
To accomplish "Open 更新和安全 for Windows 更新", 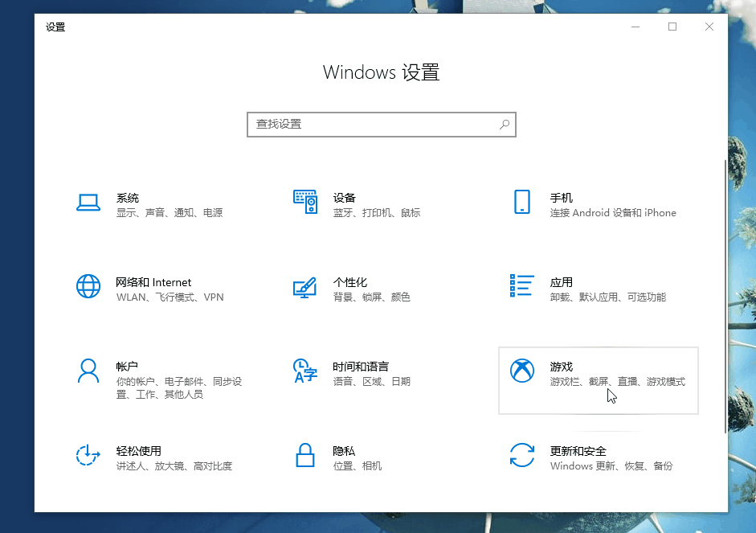I will click(599, 458).
